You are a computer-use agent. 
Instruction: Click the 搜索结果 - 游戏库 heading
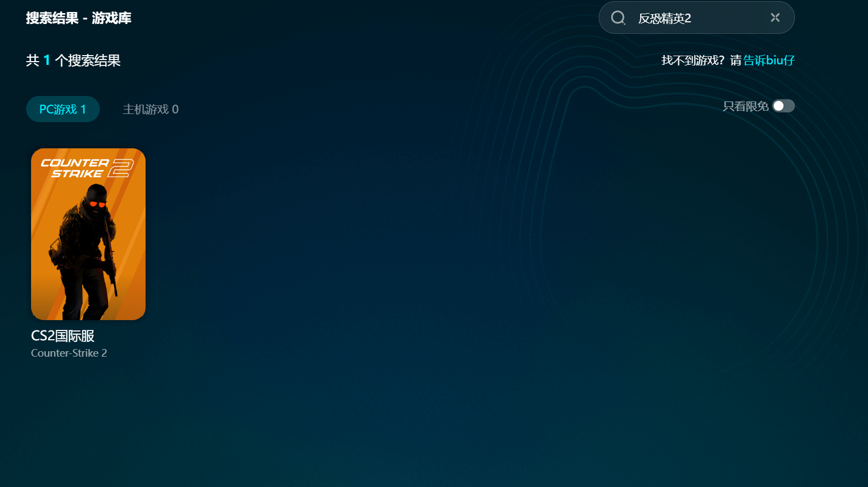79,18
